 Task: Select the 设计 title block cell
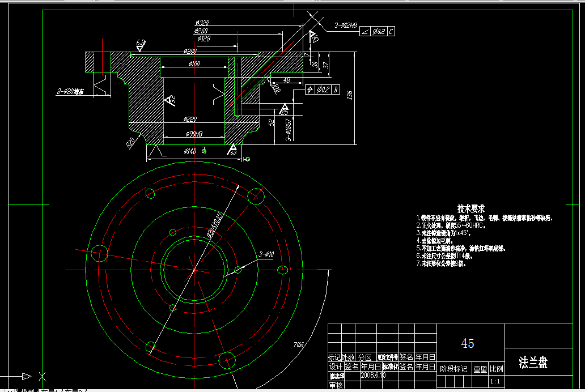[x=335, y=367]
